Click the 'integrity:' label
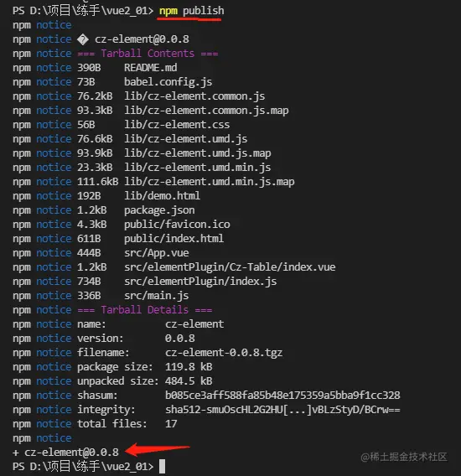The width and height of the screenshot is (461, 476). [x=106, y=410]
